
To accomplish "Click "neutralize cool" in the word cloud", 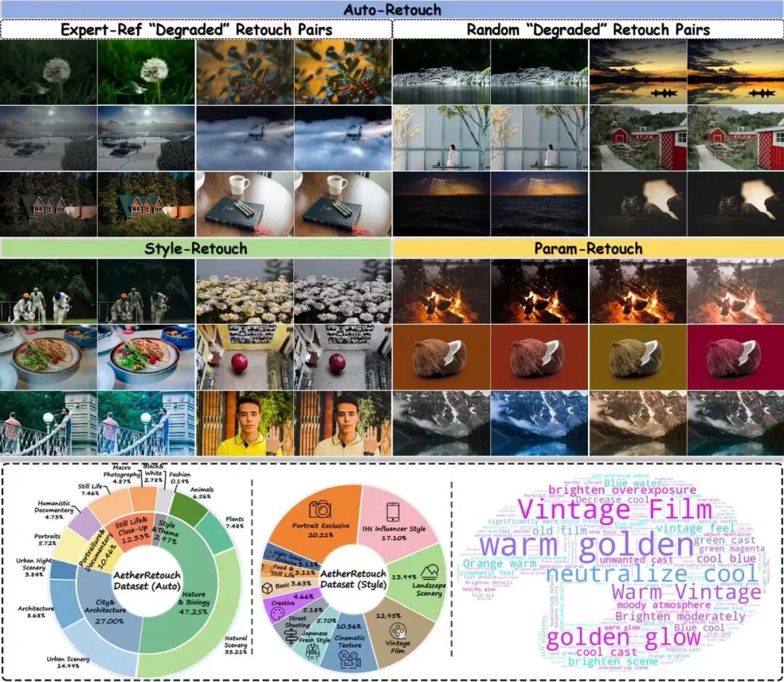I will point(651,574).
